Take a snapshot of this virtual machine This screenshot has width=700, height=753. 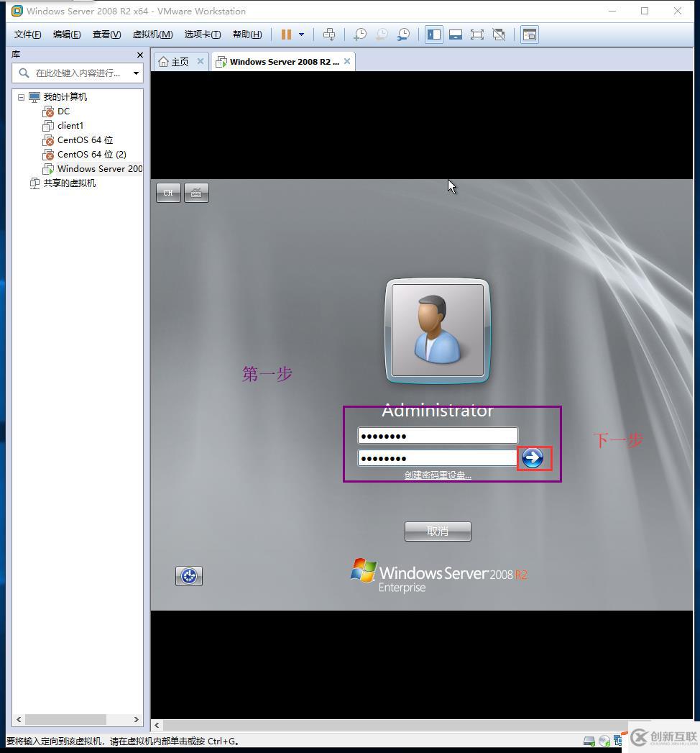click(360, 35)
